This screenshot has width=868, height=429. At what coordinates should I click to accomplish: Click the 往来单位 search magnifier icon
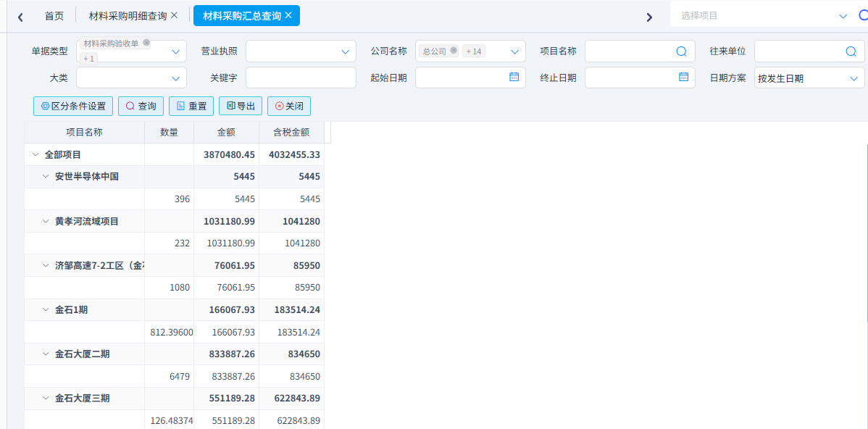click(851, 51)
